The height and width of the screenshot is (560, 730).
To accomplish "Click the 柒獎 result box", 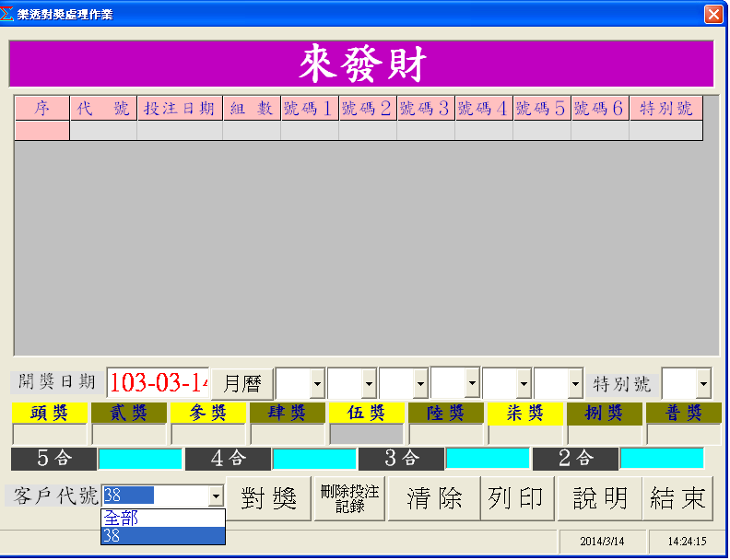I will (x=525, y=435).
